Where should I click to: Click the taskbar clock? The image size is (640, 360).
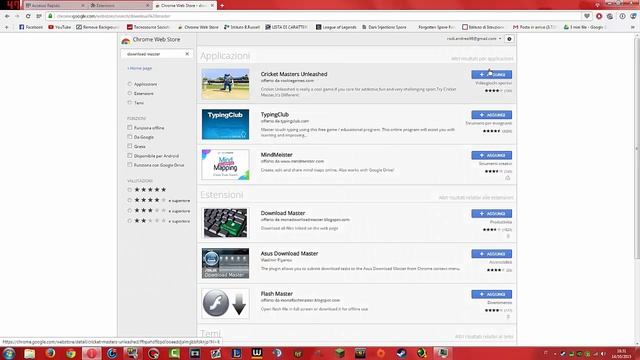(622, 353)
